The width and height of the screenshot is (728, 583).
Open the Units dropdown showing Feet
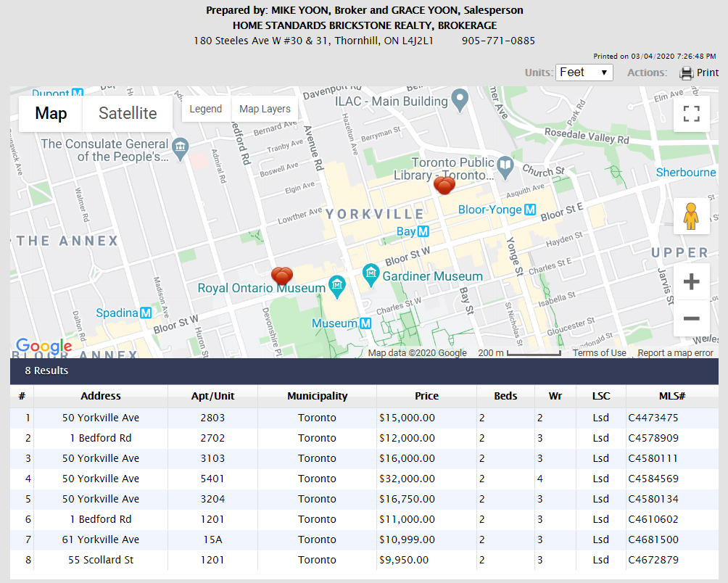click(x=584, y=73)
